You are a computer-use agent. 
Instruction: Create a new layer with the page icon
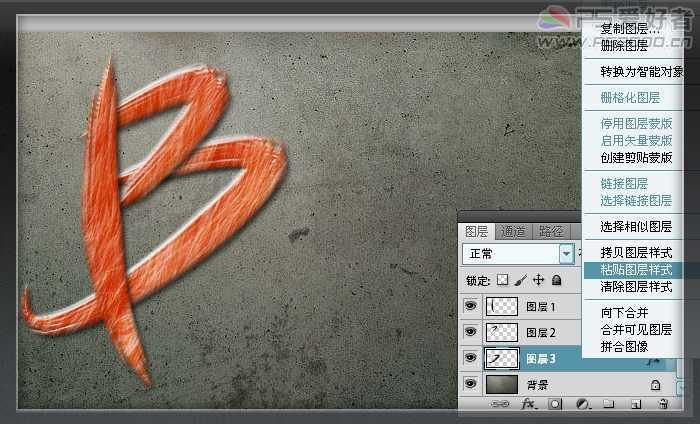[636, 404]
